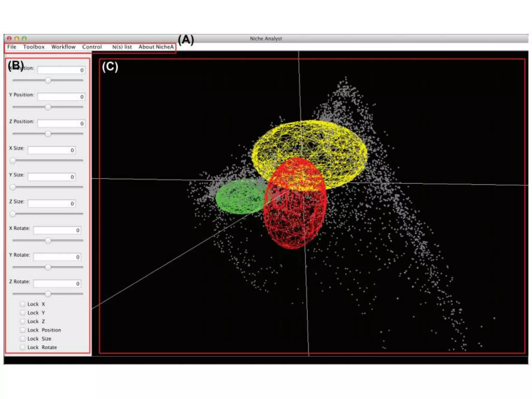Screen dimensions: 532x399
Task: Open the Toolbox menu
Action: tap(34, 47)
